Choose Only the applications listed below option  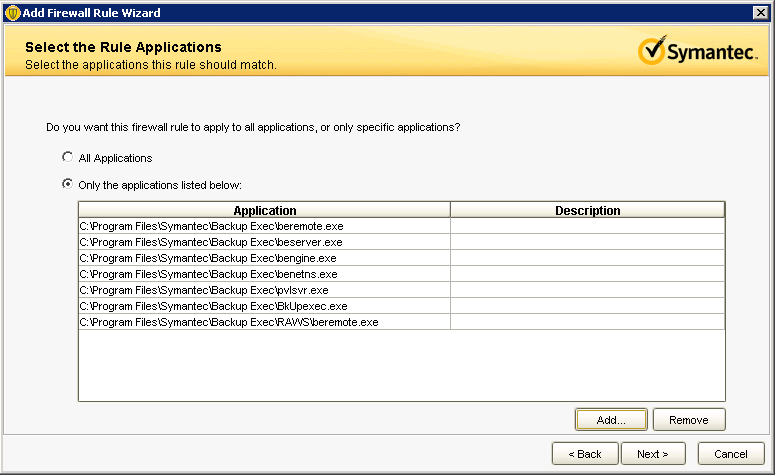(68, 184)
